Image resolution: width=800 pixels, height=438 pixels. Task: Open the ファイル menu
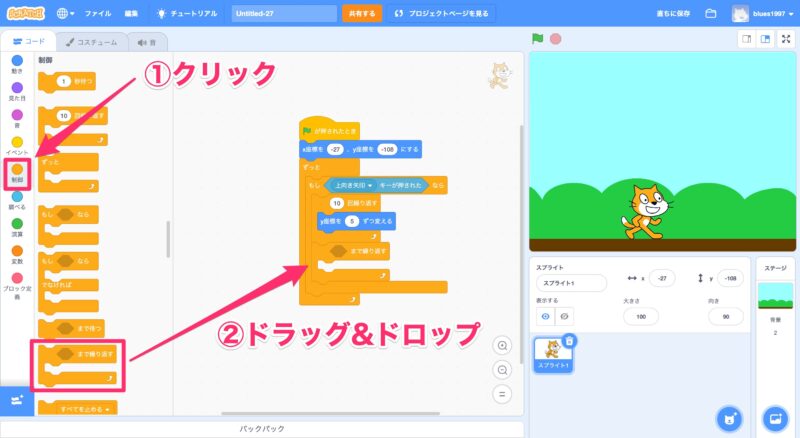click(x=98, y=14)
